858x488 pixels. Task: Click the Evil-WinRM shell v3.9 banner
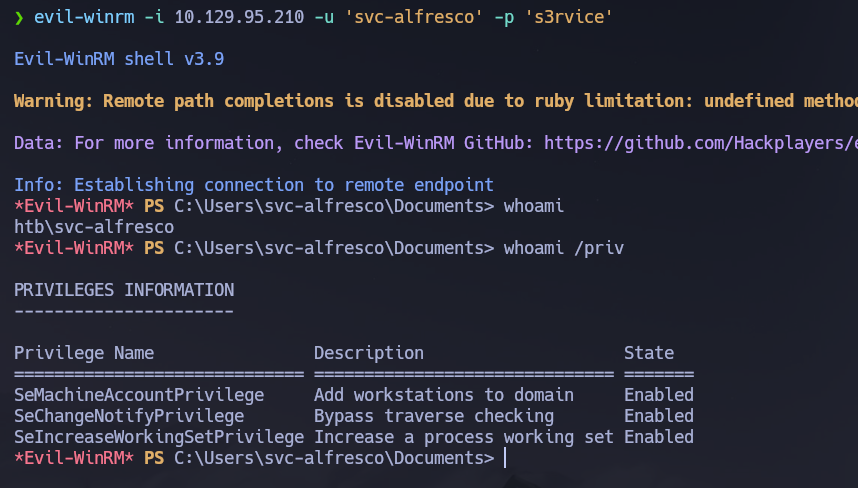tap(119, 59)
